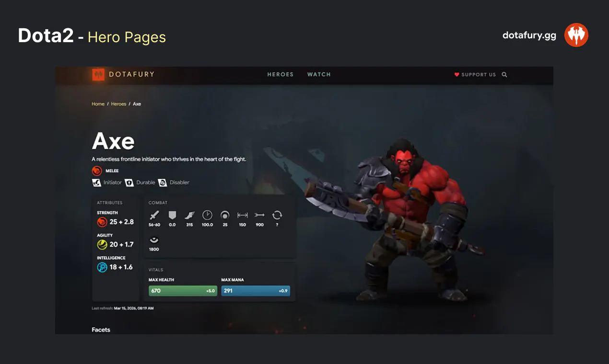Image resolution: width=609 pixels, height=364 pixels.
Task: Click the Disabler role icon
Action: (163, 182)
